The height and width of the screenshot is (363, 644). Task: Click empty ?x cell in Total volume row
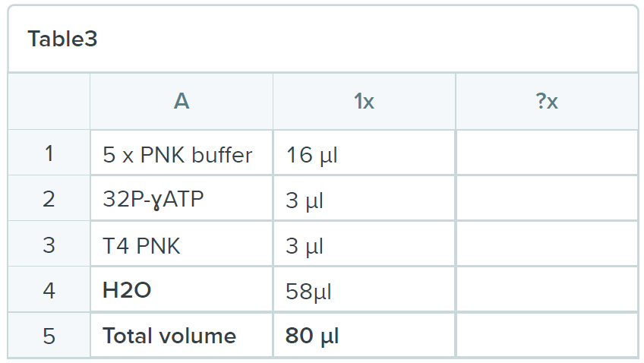546,335
